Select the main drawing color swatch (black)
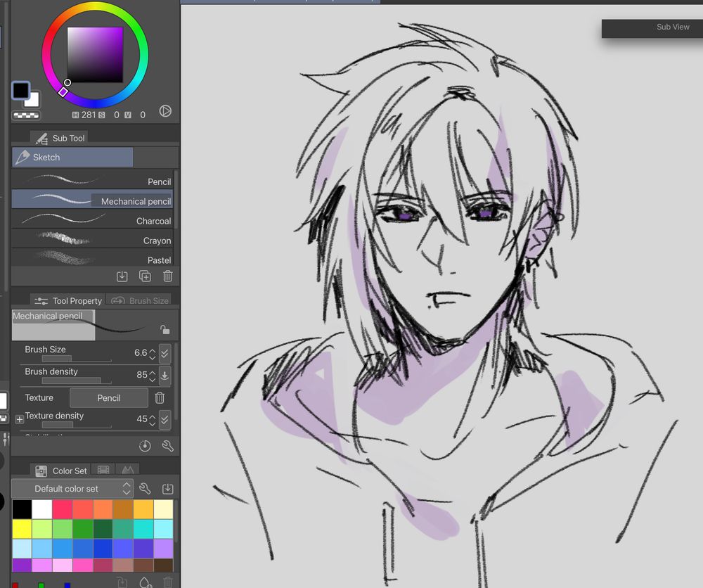703x588 pixels. pyautogui.click(x=20, y=90)
